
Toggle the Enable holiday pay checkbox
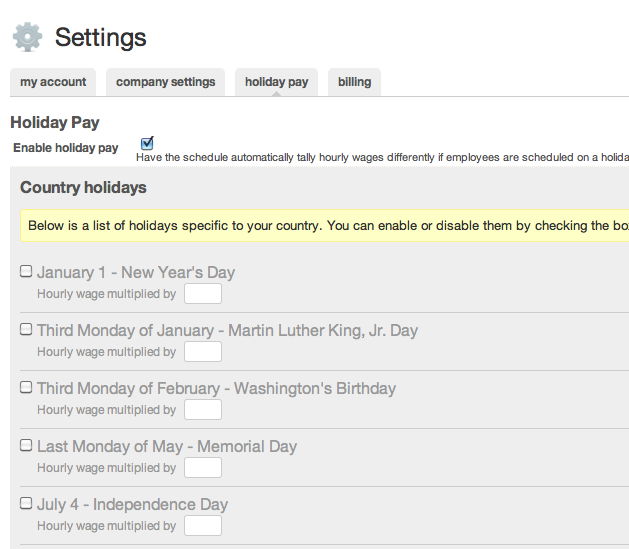148,143
